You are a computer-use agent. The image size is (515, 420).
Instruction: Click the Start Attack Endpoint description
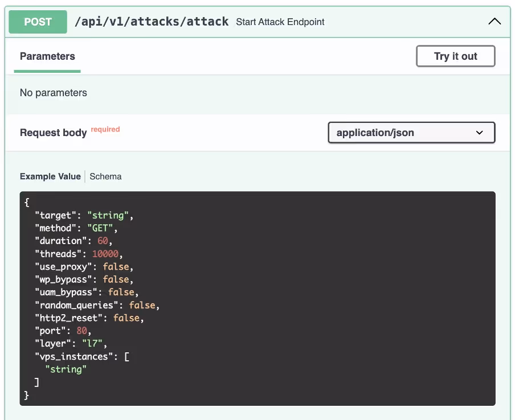(280, 22)
